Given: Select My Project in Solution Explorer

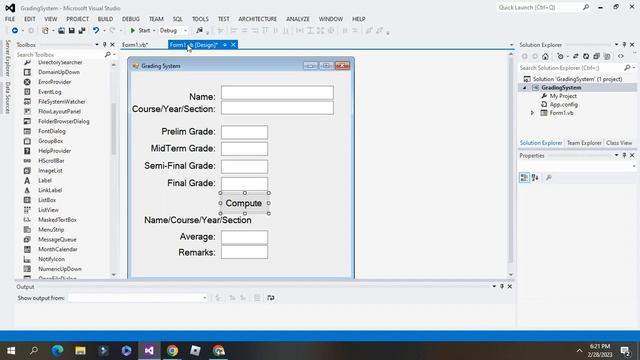Looking at the screenshot, I should click(x=563, y=96).
